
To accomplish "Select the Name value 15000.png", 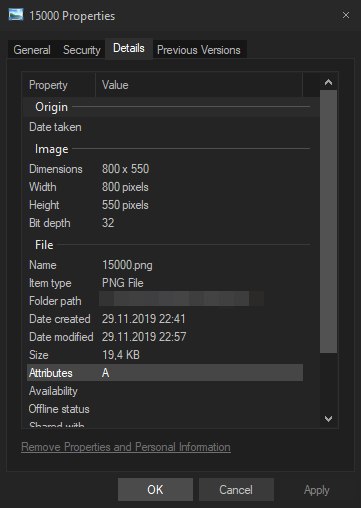I will [127, 265].
